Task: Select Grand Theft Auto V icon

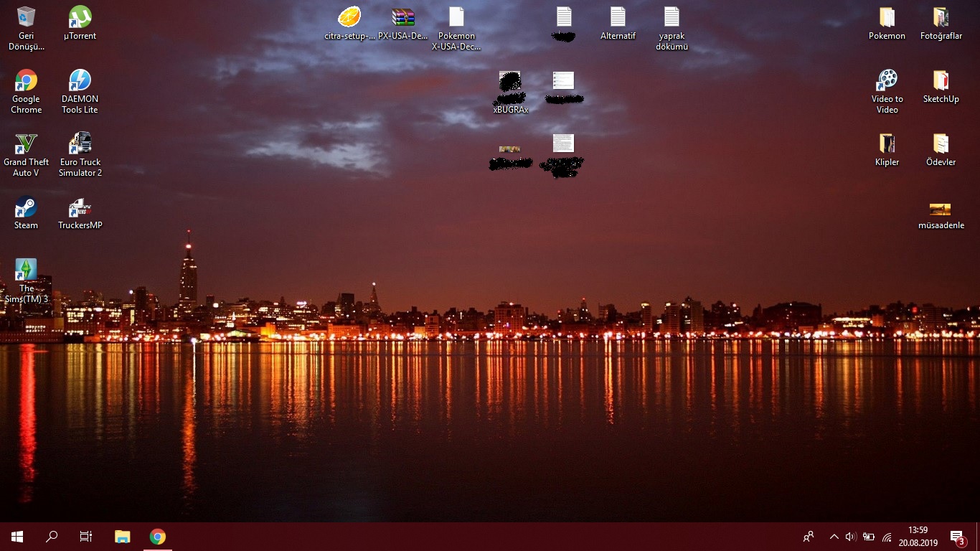Action: 26,143
